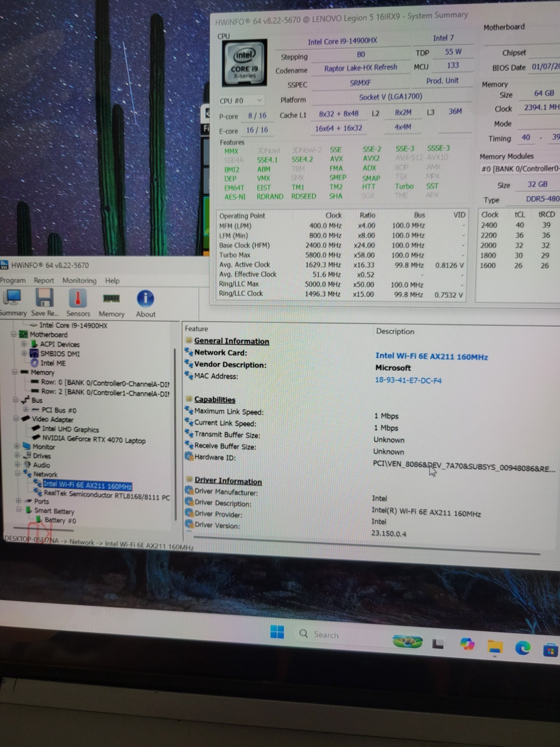Select Battery #0 in the tree
Viewport: 560px width, 747px height.
pyautogui.click(x=60, y=520)
